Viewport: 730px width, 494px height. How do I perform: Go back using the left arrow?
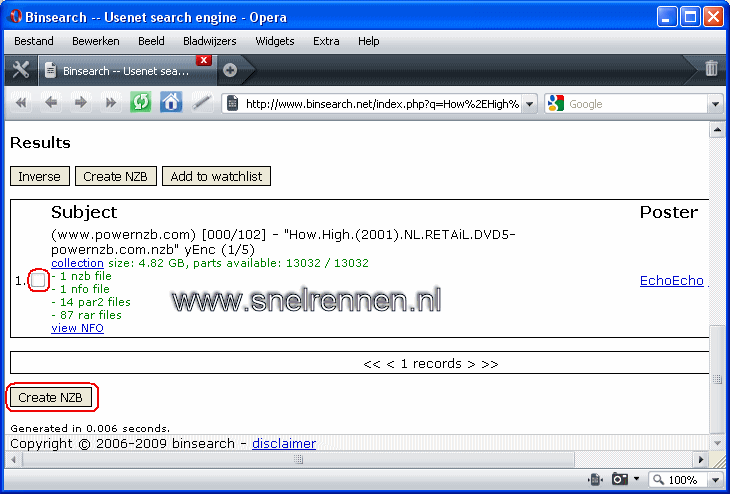51,103
